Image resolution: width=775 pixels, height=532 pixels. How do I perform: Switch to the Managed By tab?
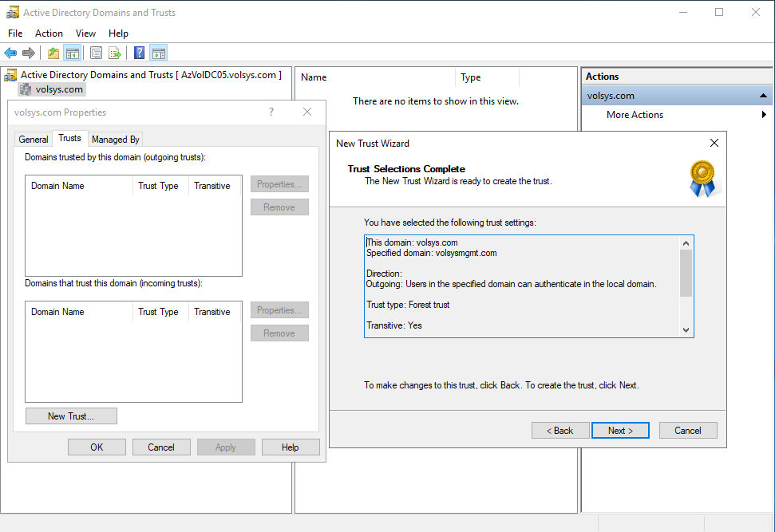tap(116, 140)
